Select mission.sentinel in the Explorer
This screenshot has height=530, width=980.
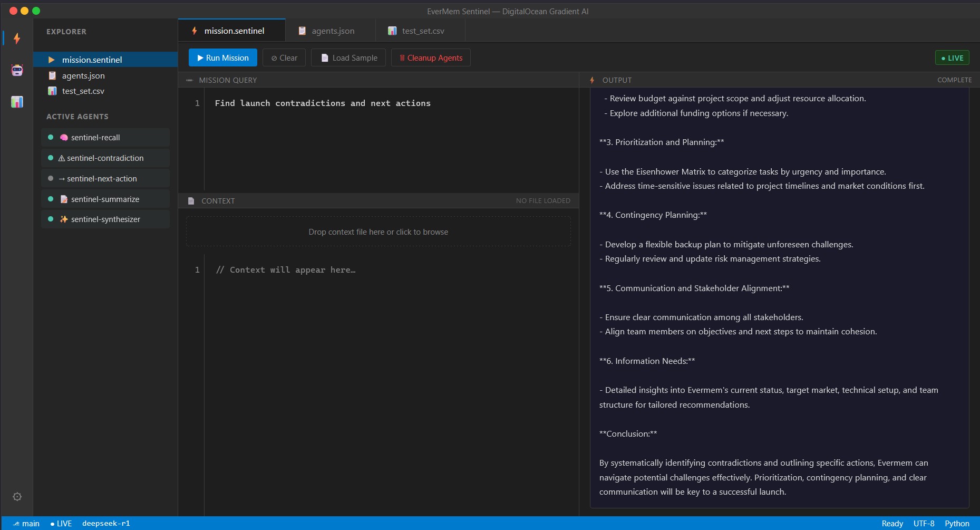click(x=105, y=60)
